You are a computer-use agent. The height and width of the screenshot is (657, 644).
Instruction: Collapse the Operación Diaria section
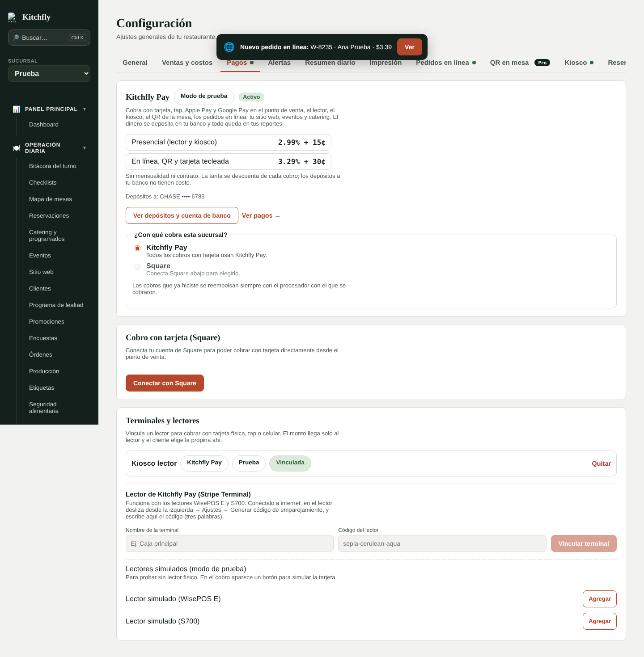pos(85,148)
